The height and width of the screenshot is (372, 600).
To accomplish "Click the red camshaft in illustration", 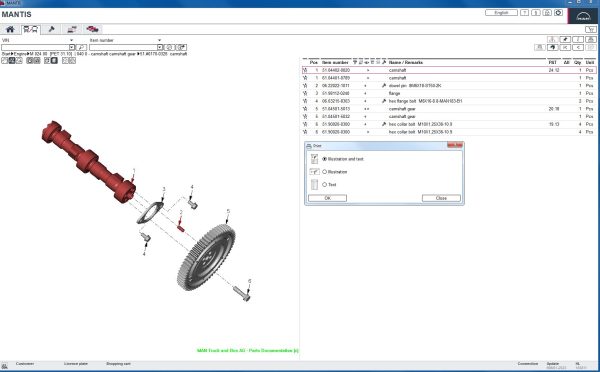I will click(88, 161).
